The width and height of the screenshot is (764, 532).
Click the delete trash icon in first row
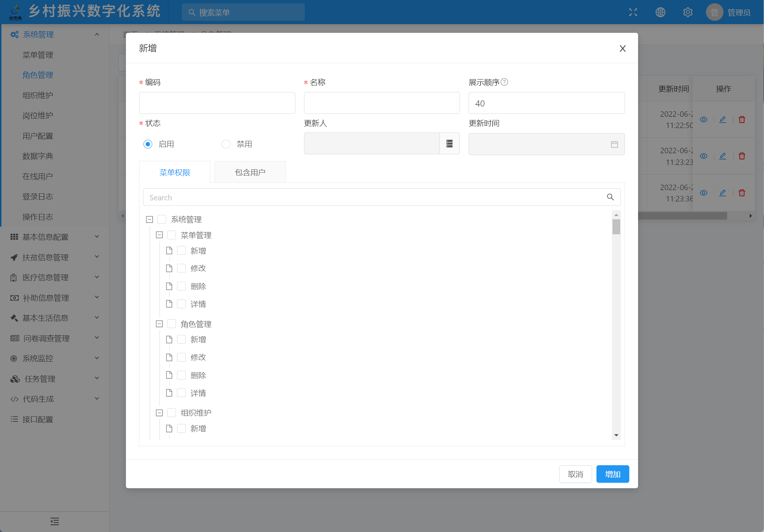click(742, 120)
